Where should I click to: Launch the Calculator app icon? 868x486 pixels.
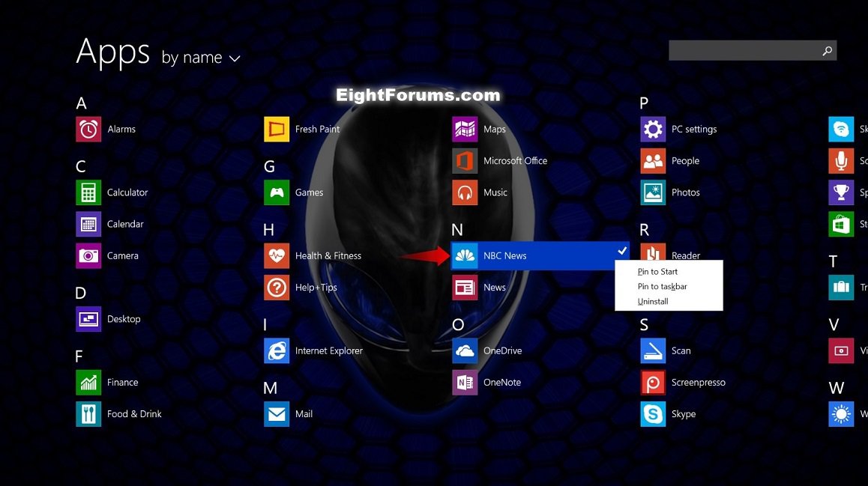coord(88,192)
